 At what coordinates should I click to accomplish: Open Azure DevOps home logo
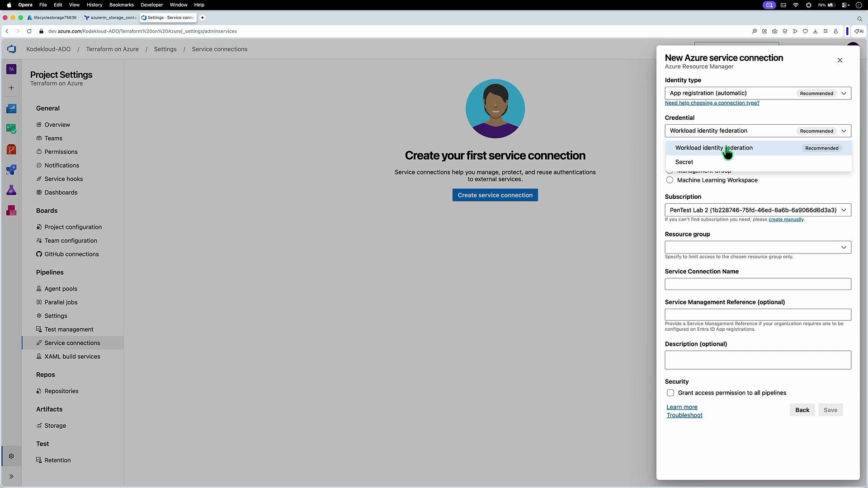[11, 49]
